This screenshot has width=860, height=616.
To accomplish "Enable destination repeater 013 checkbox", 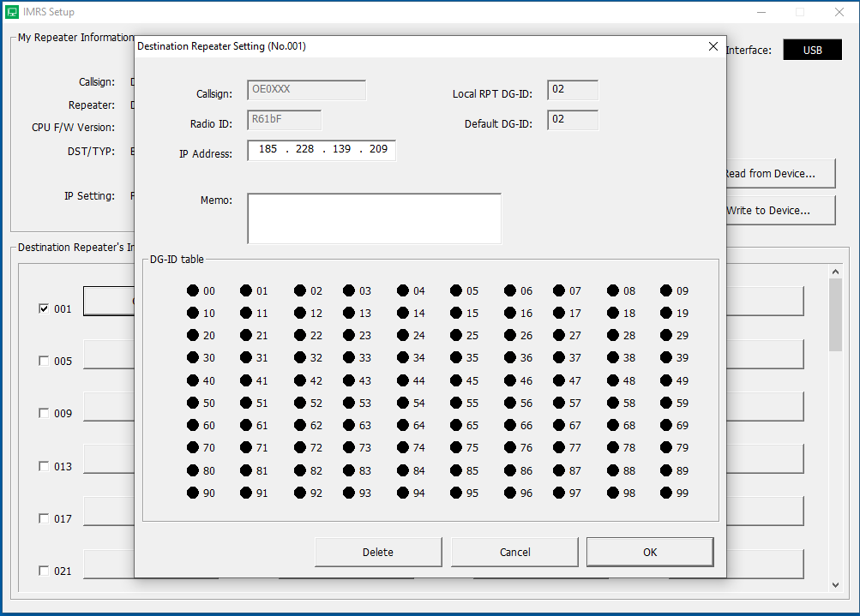I will 44,467.
